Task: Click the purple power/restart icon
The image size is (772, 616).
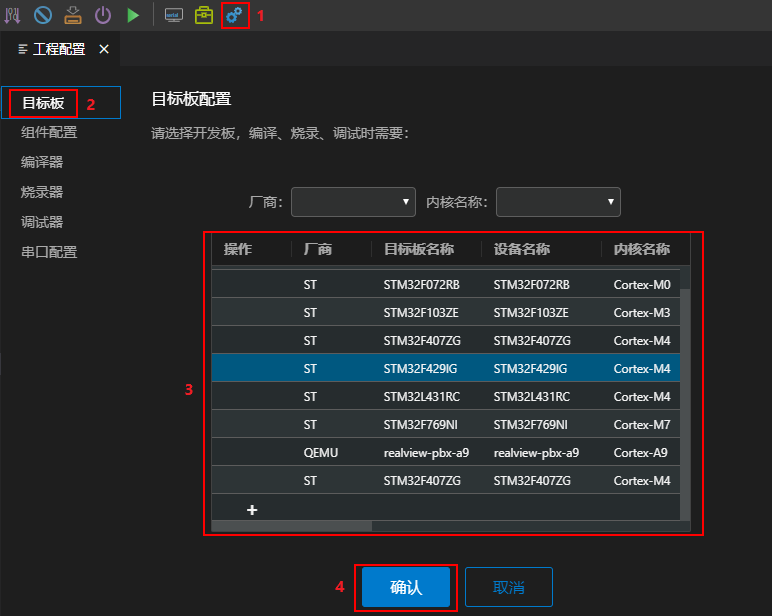Action: [x=103, y=15]
